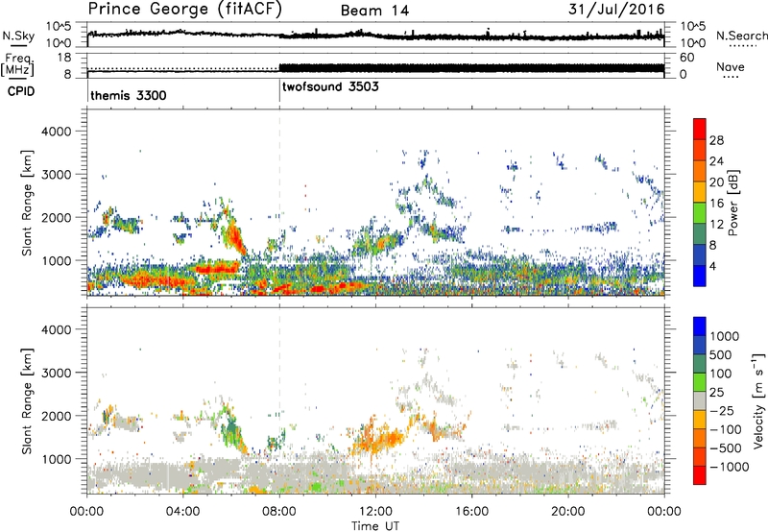Click the 'Beam 14' label
The height and width of the screenshot is (532, 768).
coord(374,11)
